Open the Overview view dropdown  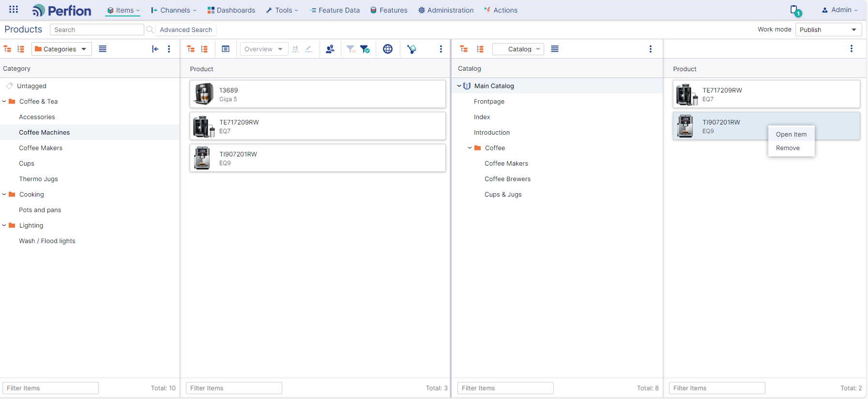264,49
